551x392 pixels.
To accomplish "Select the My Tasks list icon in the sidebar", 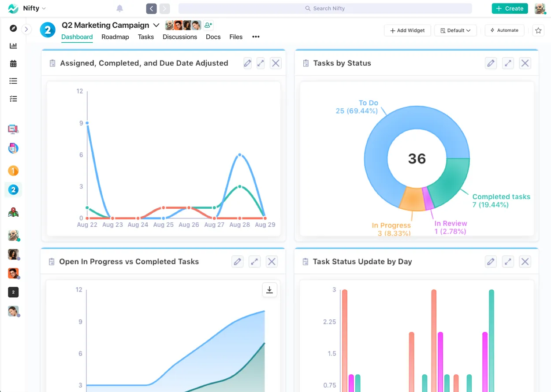I will click(x=13, y=81).
